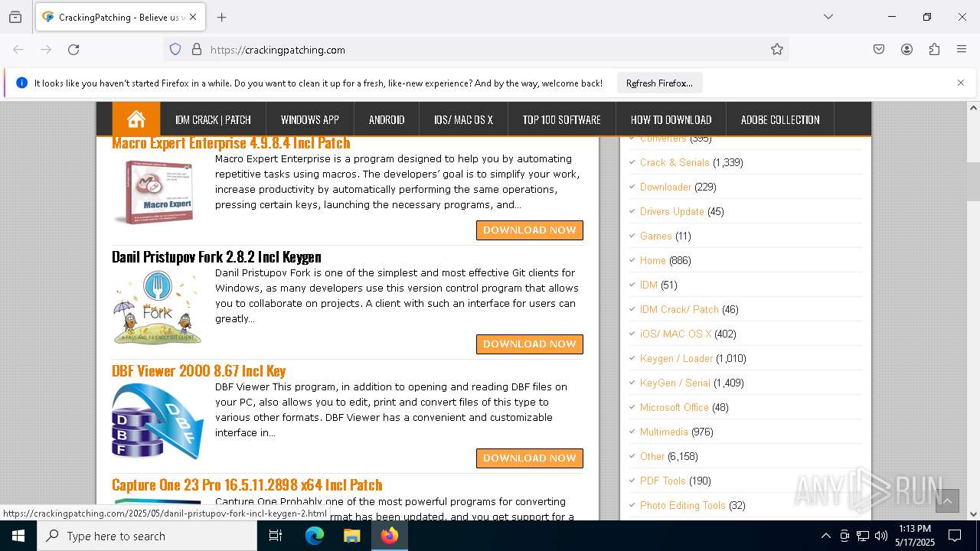Open Macro Expert Enterprise 4.9.8.4 article title
The width and height of the screenshot is (980, 551).
[x=230, y=143]
